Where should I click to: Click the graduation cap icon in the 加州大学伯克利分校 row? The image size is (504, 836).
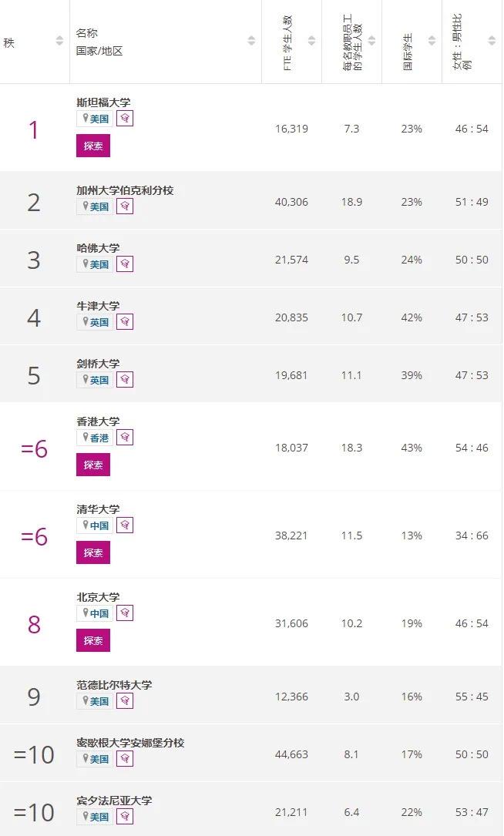[125, 206]
